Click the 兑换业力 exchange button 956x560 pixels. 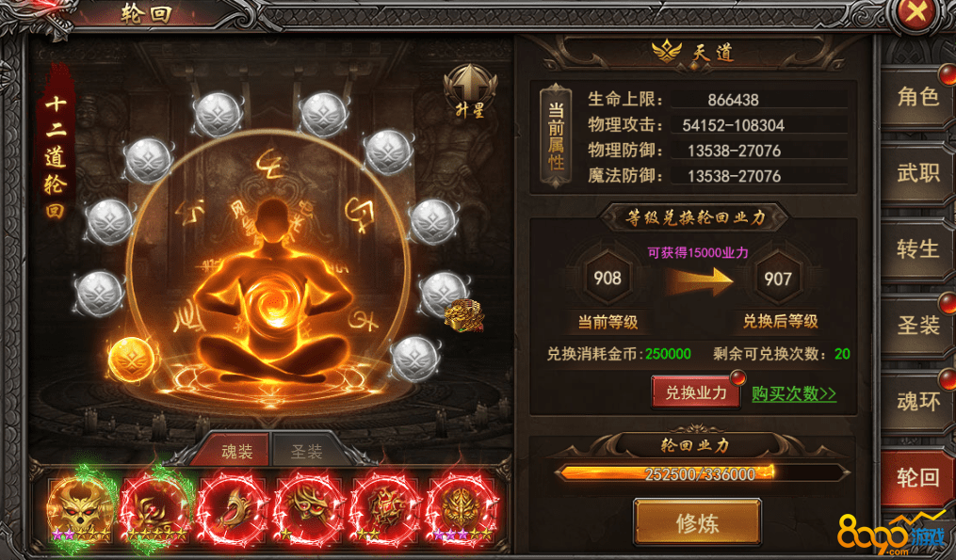(696, 392)
